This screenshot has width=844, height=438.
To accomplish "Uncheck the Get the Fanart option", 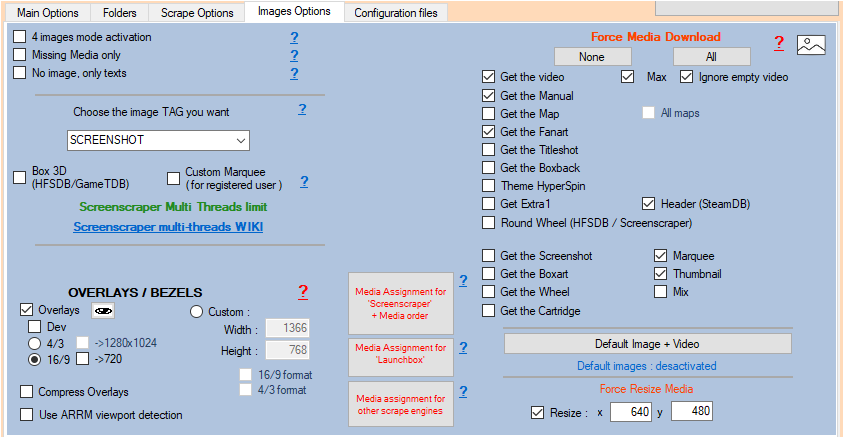I will pos(488,132).
